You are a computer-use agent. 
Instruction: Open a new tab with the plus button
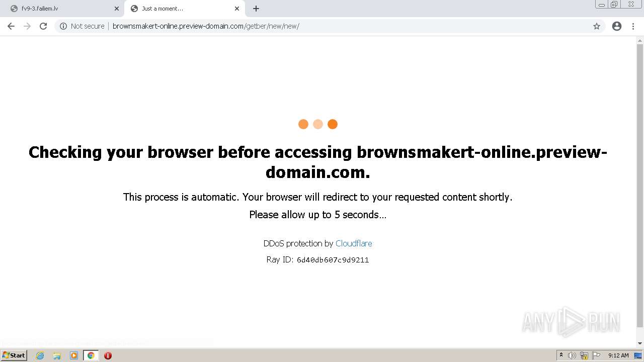(x=256, y=9)
